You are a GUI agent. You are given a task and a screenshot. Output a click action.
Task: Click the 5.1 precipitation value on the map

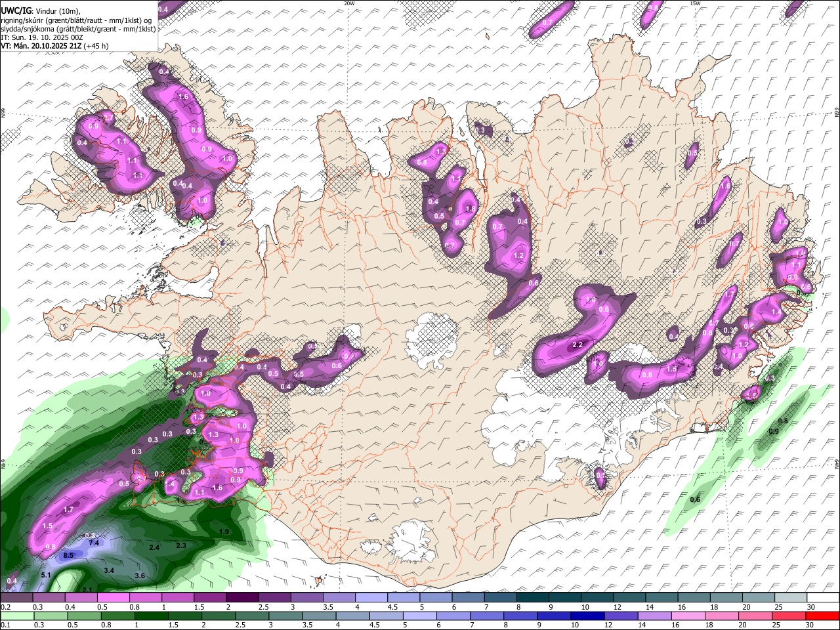point(47,575)
